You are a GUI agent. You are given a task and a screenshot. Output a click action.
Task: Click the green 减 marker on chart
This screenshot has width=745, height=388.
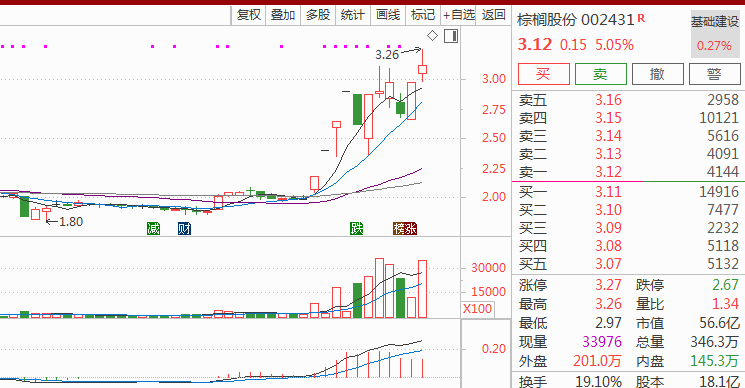(x=153, y=229)
